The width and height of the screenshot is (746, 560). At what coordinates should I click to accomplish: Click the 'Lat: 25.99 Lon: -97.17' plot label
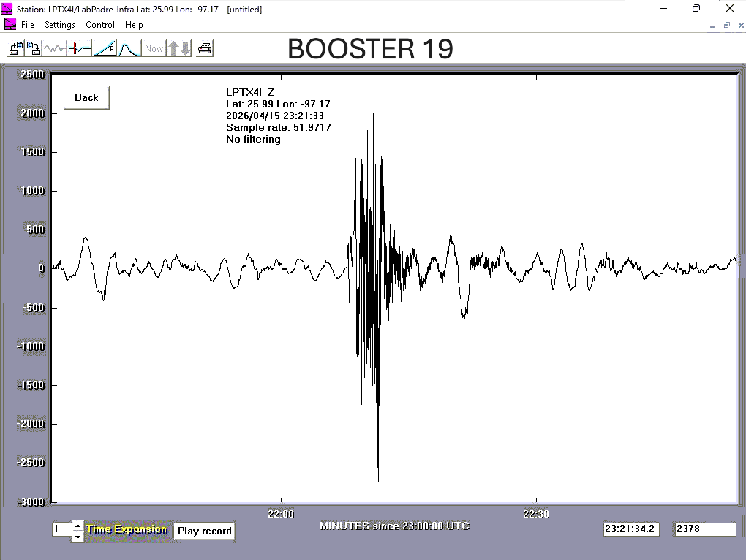point(278,104)
